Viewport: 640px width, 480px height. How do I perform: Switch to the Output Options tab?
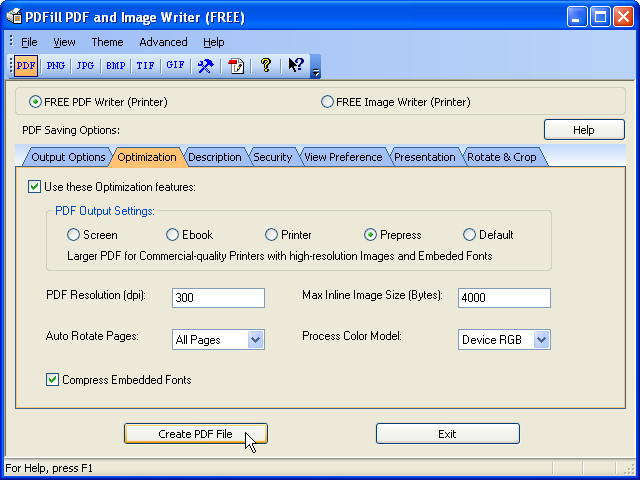(68, 158)
